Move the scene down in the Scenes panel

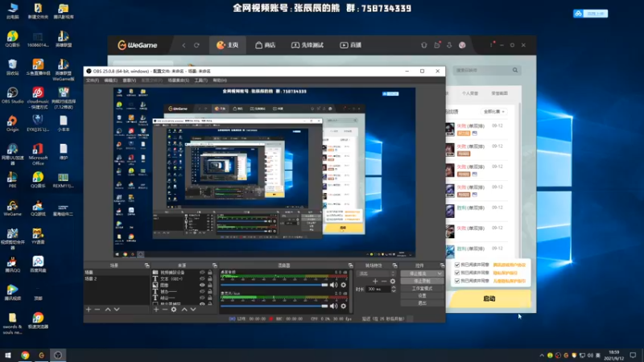(x=117, y=309)
